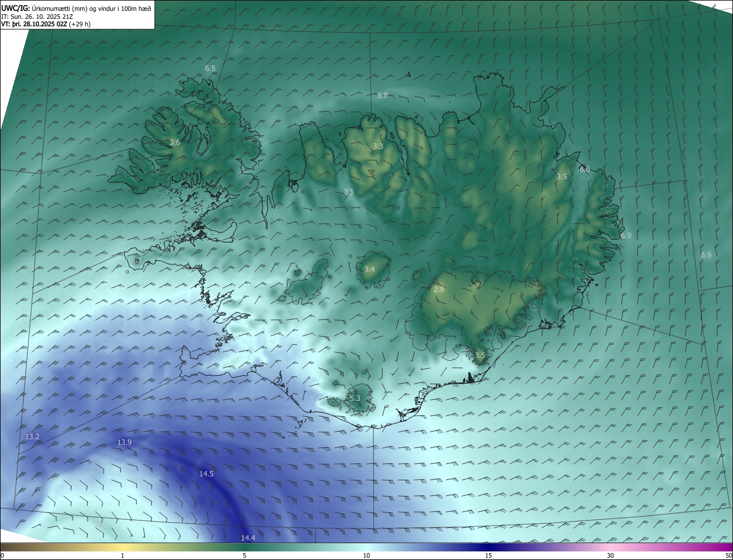Click the 3.3 value label in north Iceland
Screen dimensions: 733x560
click(x=378, y=147)
